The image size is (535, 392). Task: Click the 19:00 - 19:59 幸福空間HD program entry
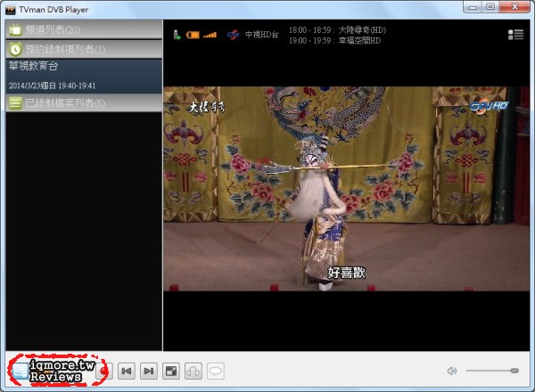pos(334,41)
